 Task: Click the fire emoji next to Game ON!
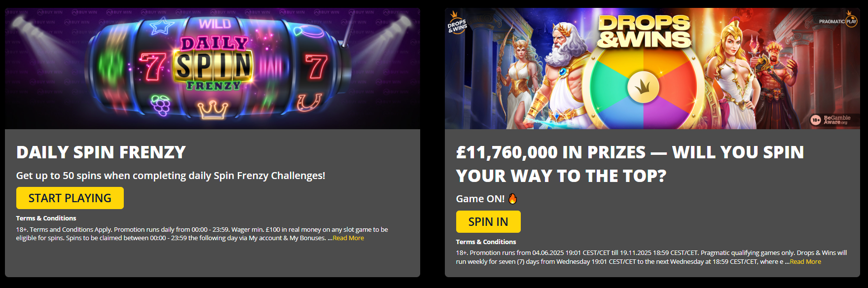coord(513,199)
